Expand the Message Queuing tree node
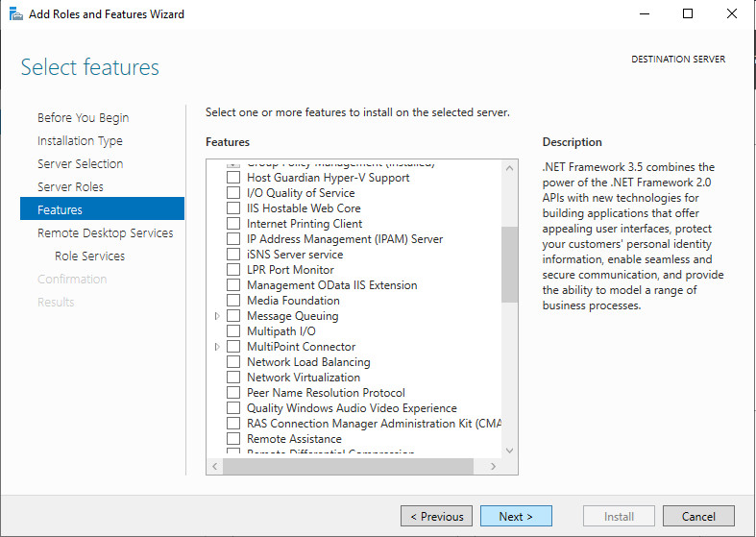 pyautogui.click(x=218, y=316)
